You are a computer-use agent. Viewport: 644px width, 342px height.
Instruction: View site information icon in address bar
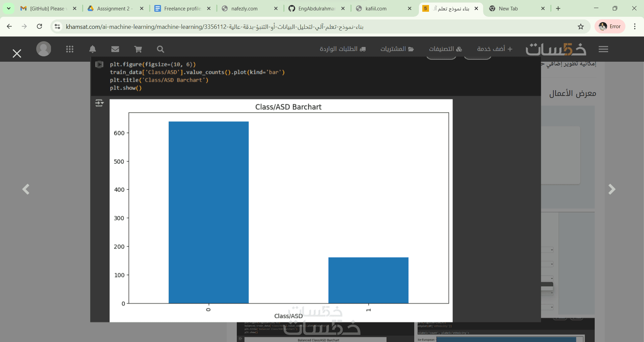pos(57,26)
